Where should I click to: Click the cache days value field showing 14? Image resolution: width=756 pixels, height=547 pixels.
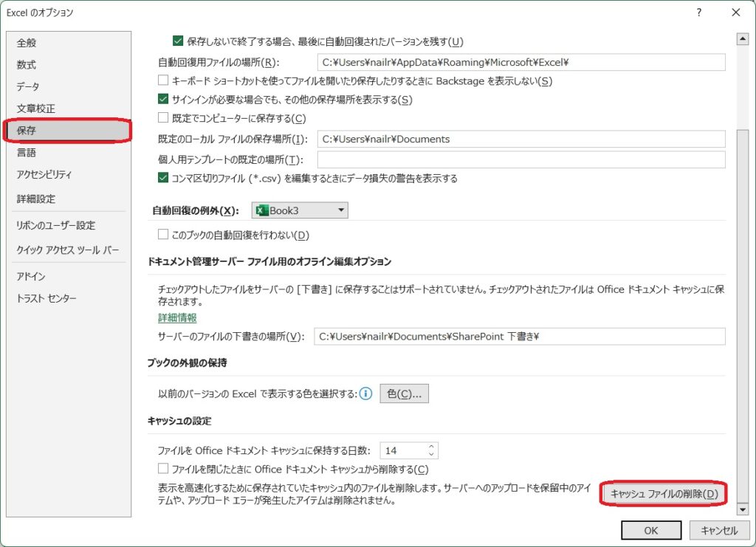click(x=403, y=450)
